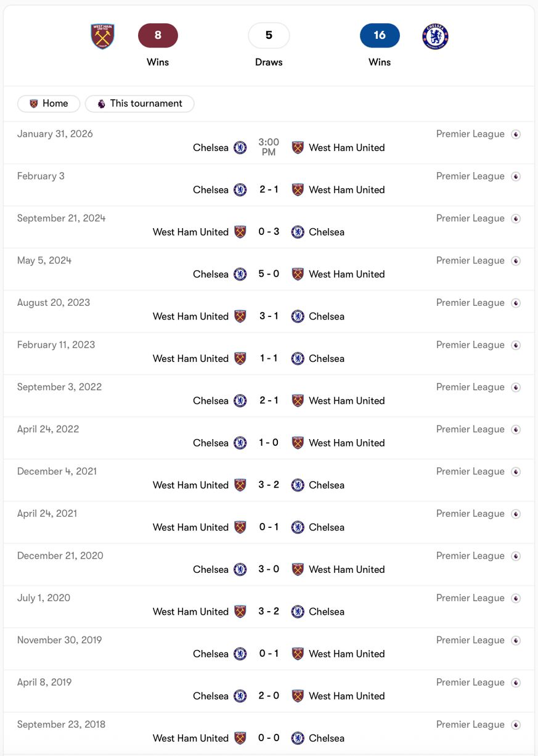Toggle the Home filter chip

point(49,104)
